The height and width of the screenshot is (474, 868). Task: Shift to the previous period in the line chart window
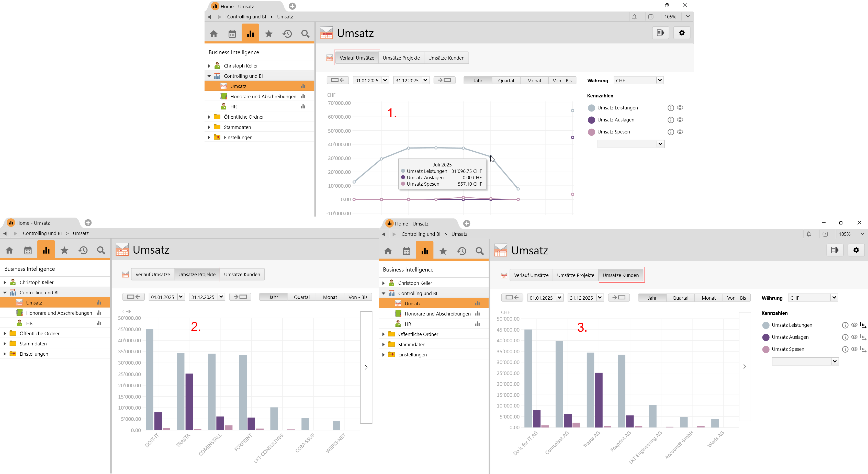pos(337,80)
